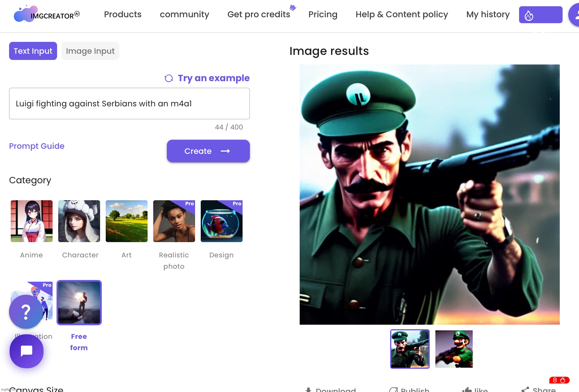This screenshot has height=392, width=579.
Task: Open the Products menu
Action: click(123, 14)
